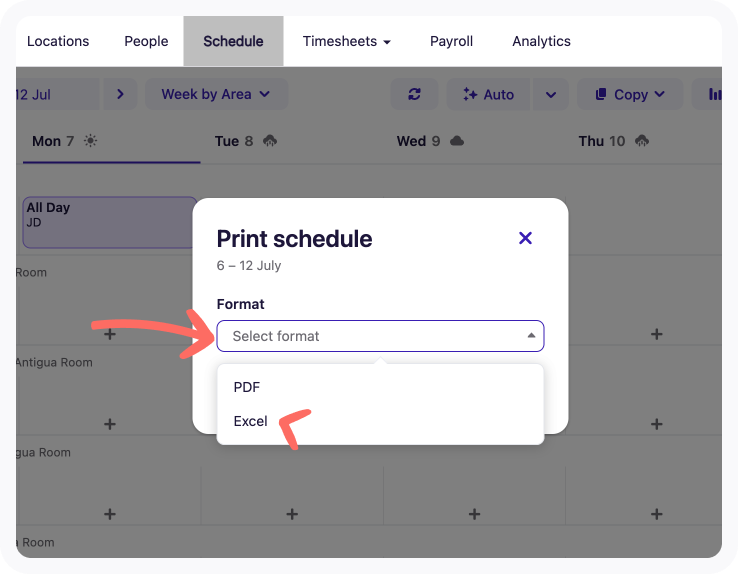Viewport: 738px width, 574px height.
Task: Go to the Analytics tab
Action: [541, 41]
